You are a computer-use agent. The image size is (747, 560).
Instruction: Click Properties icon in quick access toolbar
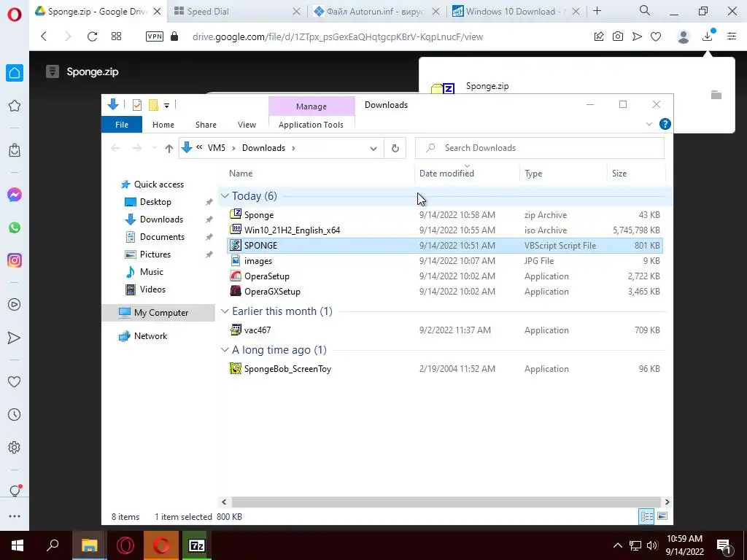(x=137, y=105)
